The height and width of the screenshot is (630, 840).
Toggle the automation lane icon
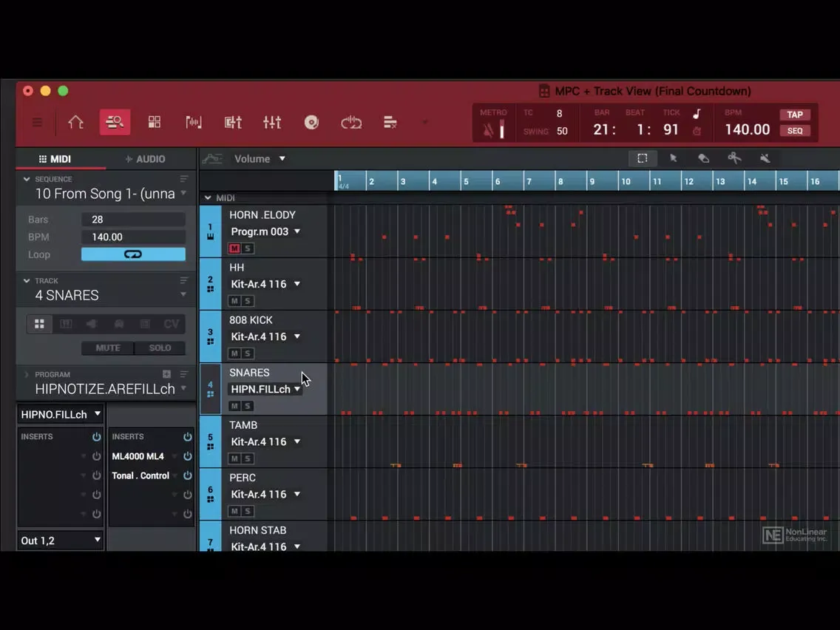(212, 158)
